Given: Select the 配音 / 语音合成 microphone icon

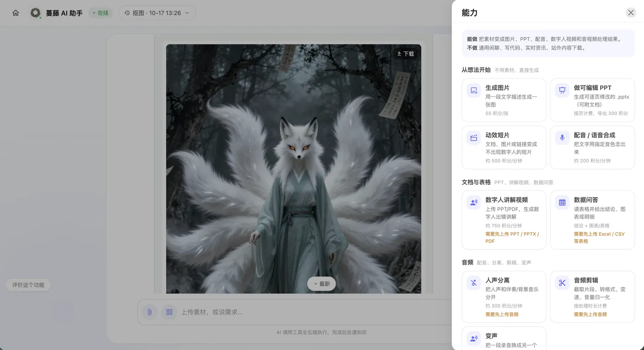Looking at the screenshot, I should tap(562, 138).
